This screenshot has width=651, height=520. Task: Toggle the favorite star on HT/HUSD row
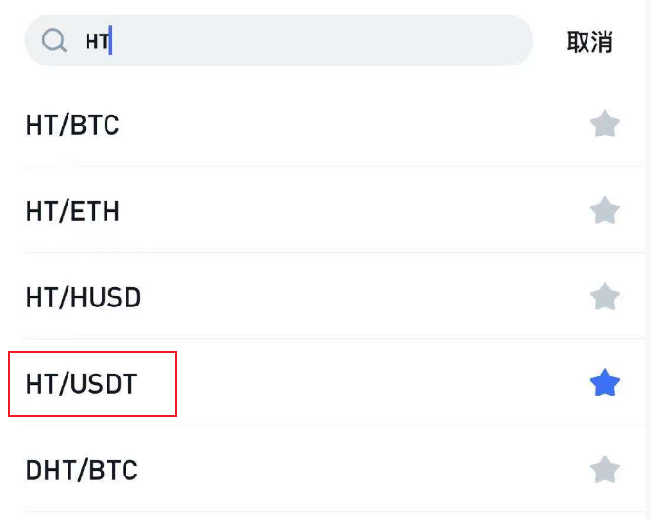tap(604, 297)
